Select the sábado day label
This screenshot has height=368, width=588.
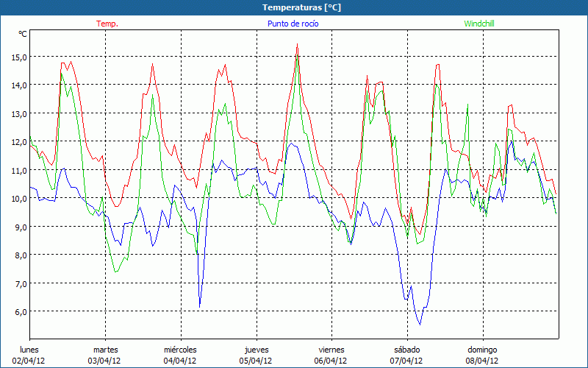click(406, 350)
